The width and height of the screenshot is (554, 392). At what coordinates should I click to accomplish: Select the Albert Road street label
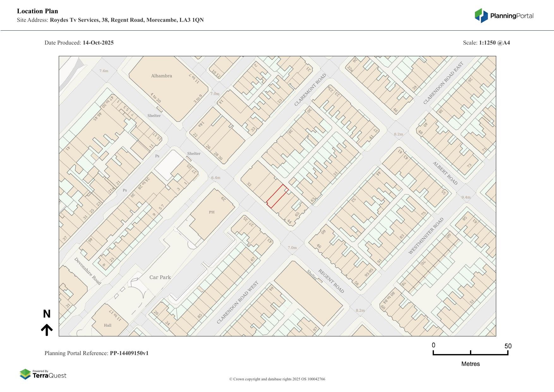(x=445, y=173)
